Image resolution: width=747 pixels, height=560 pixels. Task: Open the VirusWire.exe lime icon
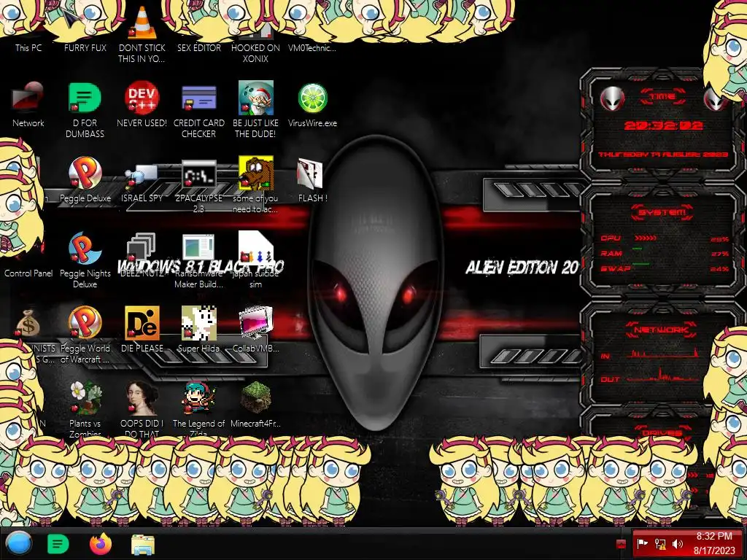[312, 98]
